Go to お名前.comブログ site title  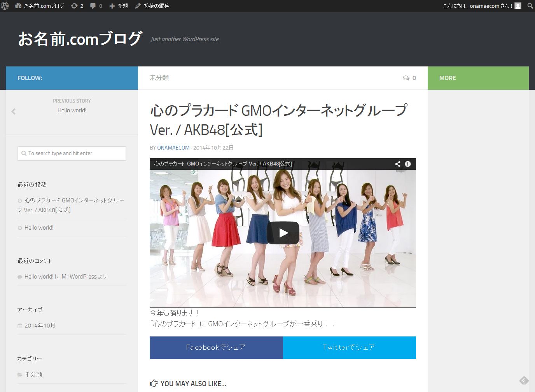(x=80, y=39)
